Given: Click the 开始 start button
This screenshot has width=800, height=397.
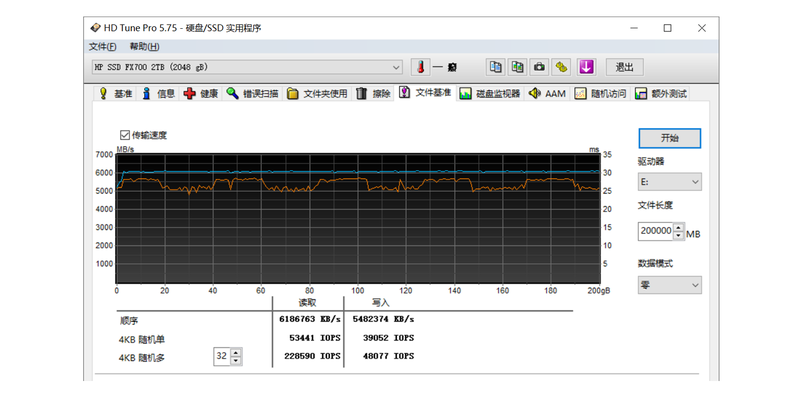Looking at the screenshot, I should point(669,138).
